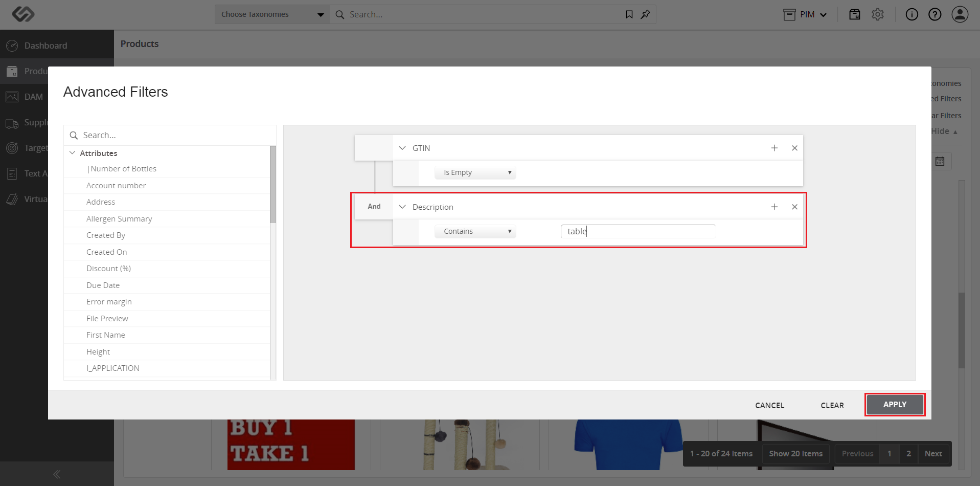Click the Show 20 Items button
Image resolution: width=980 pixels, height=486 pixels.
click(x=795, y=454)
